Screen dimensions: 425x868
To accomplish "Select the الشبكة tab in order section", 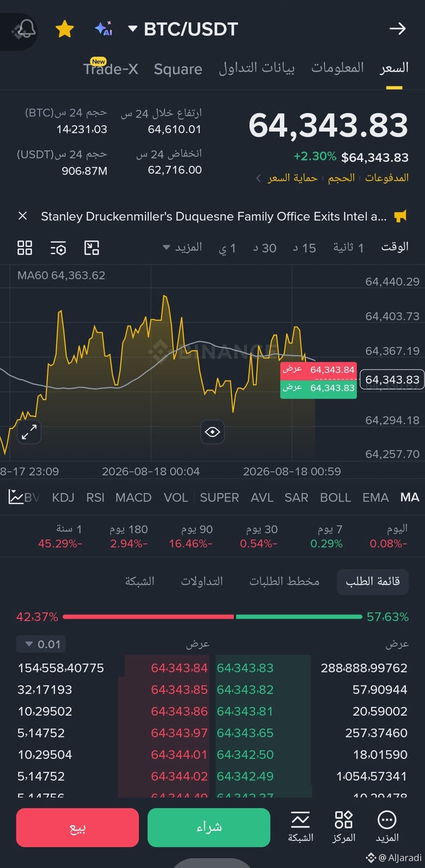I will point(140,581).
